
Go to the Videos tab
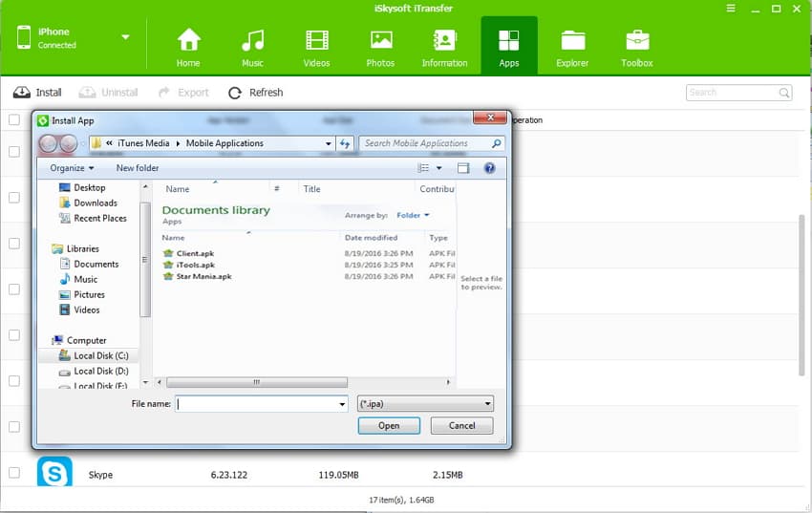tap(316, 48)
